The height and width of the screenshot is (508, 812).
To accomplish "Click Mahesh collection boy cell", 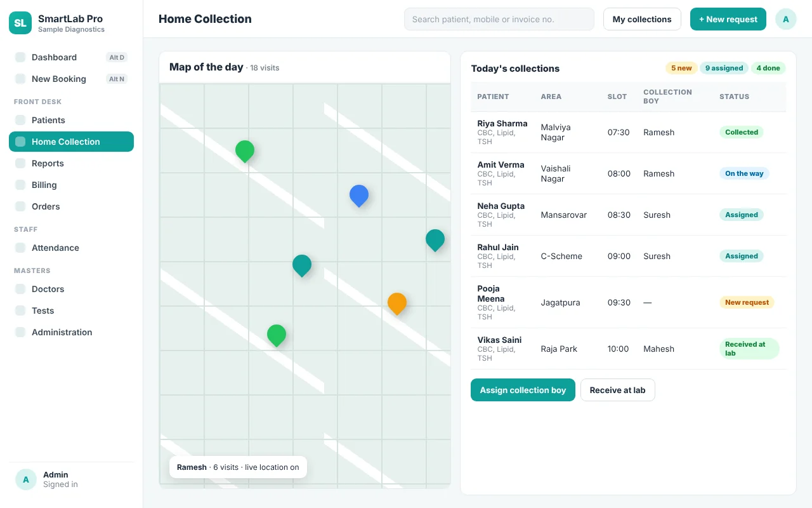I will 658,349.
